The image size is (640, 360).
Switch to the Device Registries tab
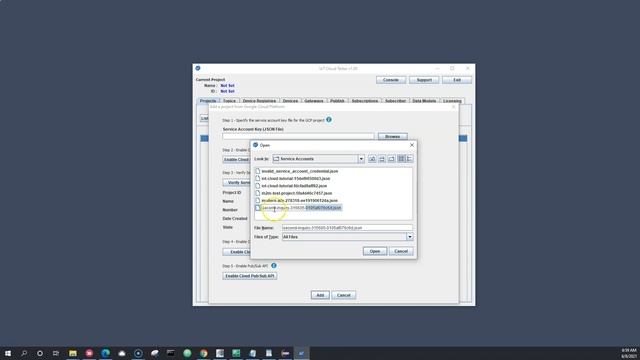point(259,101)
